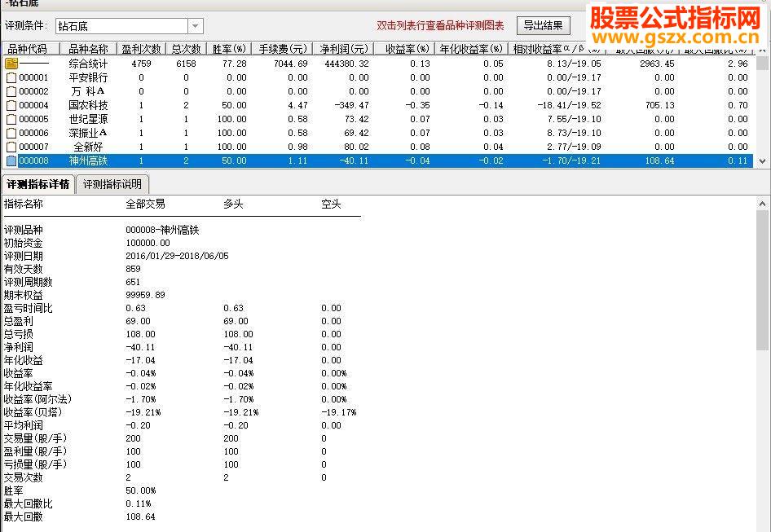Sort by the 品种名称 column header
Screen dimensions: 771x532
(88, 49)
